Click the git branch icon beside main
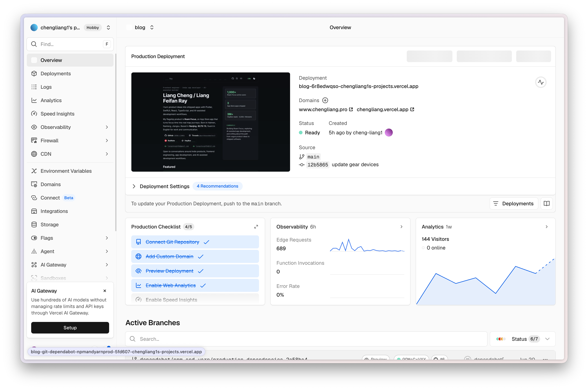This screenshot has height=390, width=588. (302, 157)
